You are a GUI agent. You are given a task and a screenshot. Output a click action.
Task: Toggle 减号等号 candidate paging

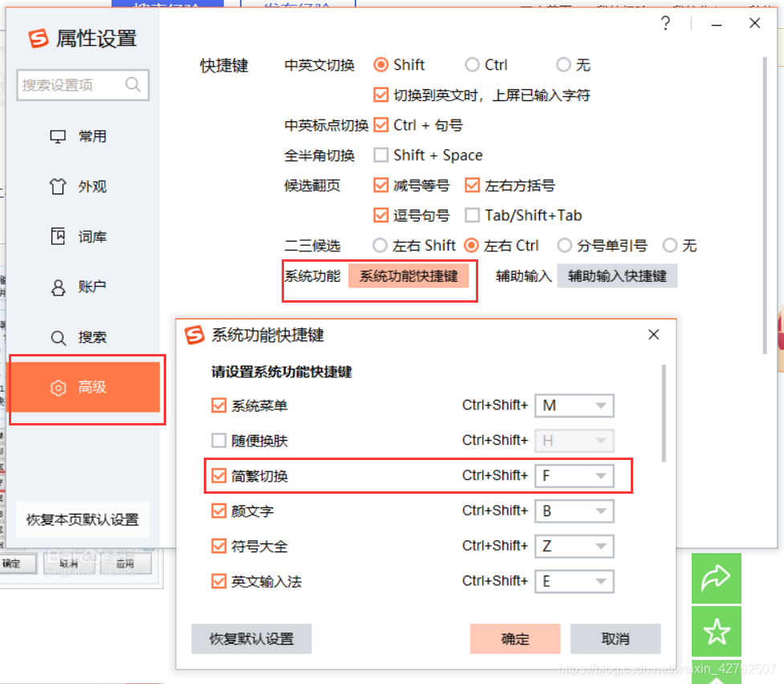coord(380,185)
